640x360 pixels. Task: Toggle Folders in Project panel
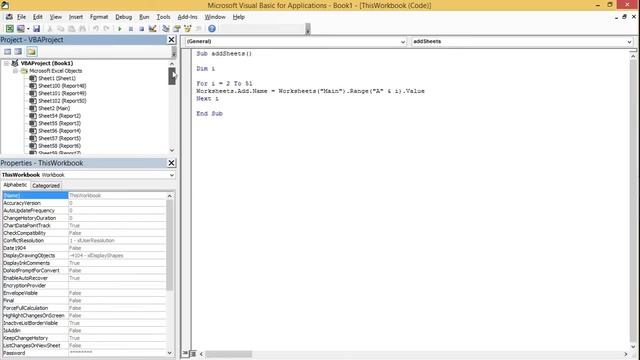coord(31,52)
